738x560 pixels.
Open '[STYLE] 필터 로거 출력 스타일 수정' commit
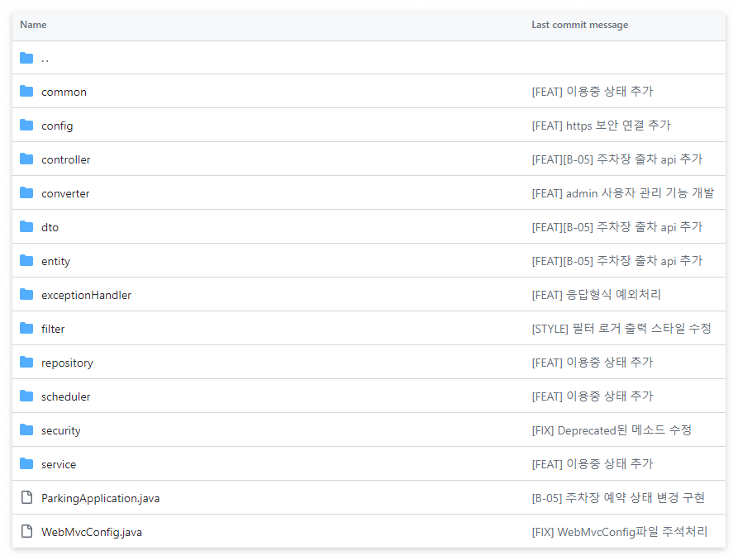click(x=621, y=329)
